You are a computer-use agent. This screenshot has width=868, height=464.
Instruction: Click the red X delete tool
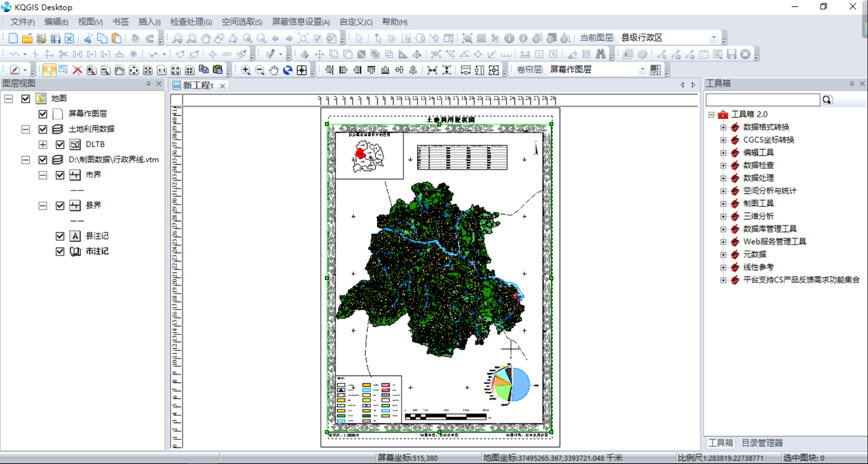click(77, 70)
